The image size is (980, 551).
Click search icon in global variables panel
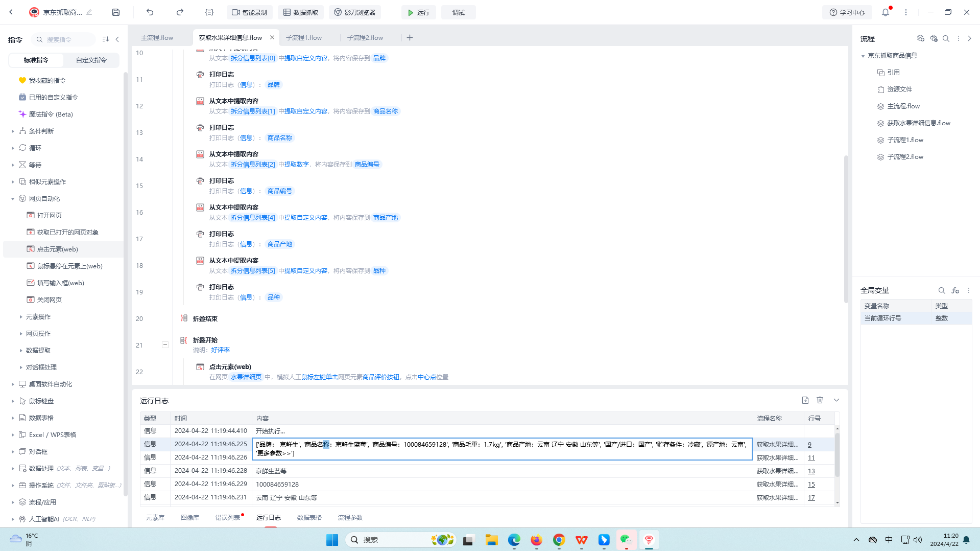[941, 290]
